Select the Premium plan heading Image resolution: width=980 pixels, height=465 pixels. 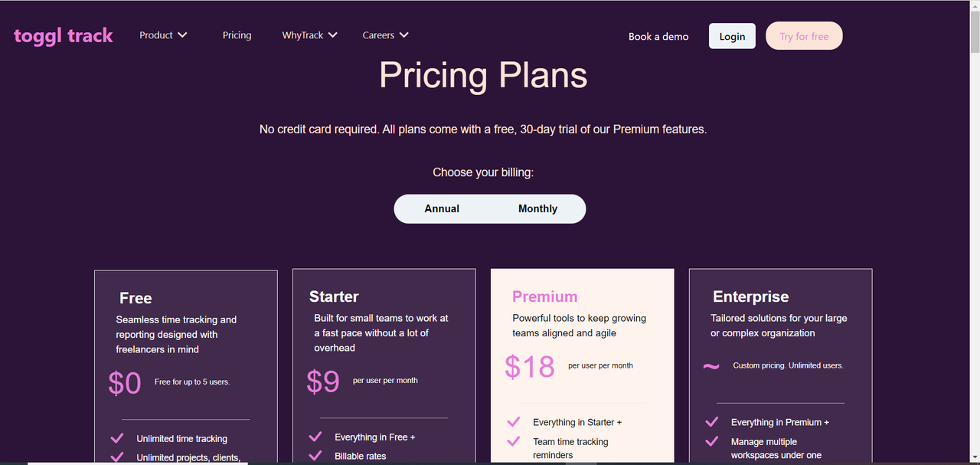pos(544,296)
